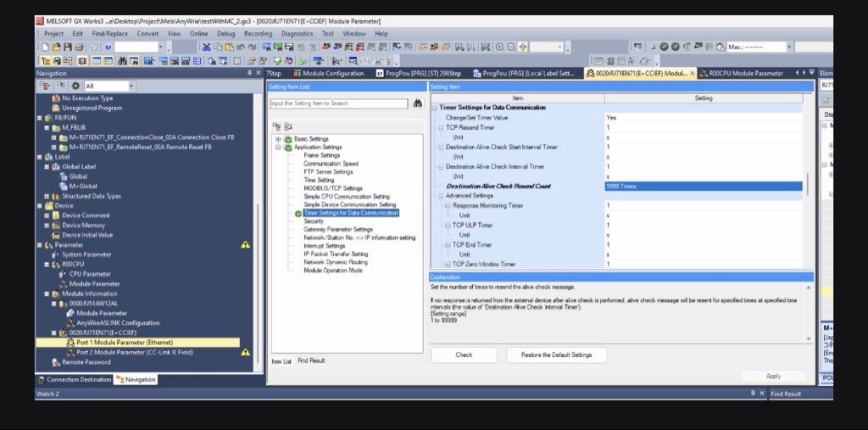Select Security in the Setting Item List
This screenshot has width=868, height=430.
pos(314,221)
